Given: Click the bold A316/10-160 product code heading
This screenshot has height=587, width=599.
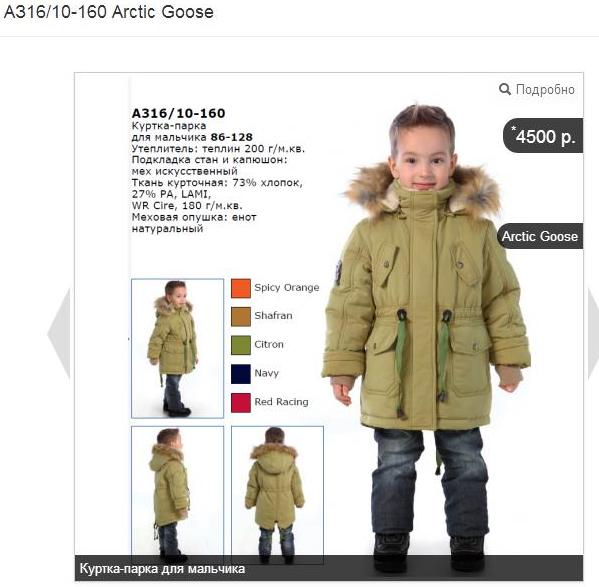Looking at the screenshot, I should (178, 113).
